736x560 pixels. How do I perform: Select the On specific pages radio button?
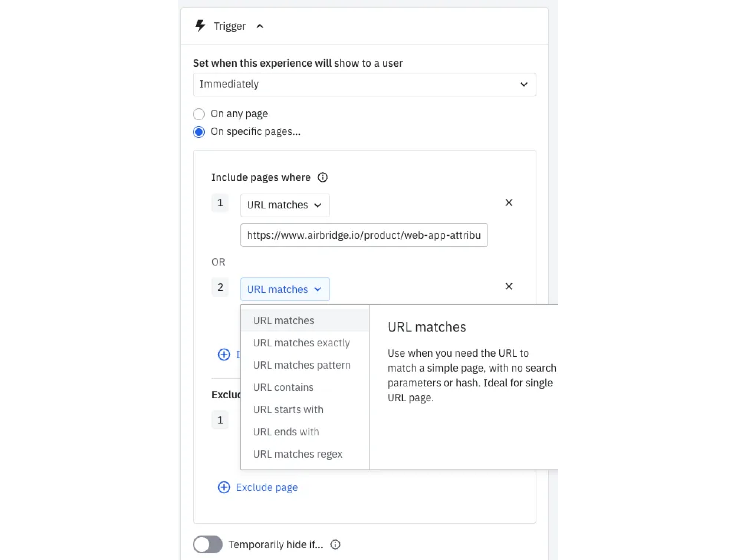tap(199, 132)
